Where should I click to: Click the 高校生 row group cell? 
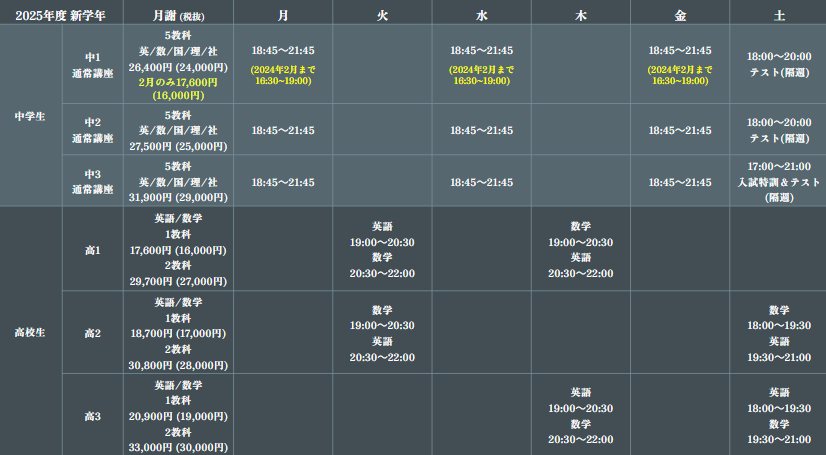click(x=30, y=331)
